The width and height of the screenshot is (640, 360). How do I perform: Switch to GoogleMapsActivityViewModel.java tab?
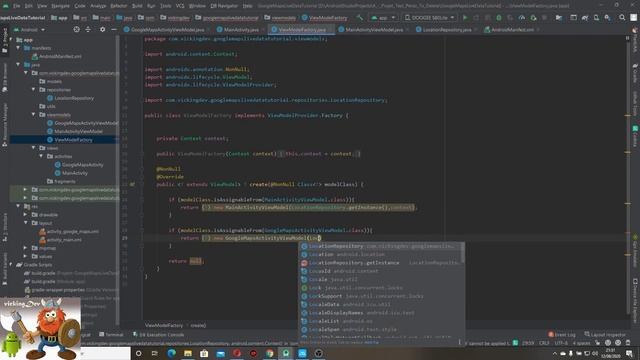pyautogui.click(x=167, y=30)
